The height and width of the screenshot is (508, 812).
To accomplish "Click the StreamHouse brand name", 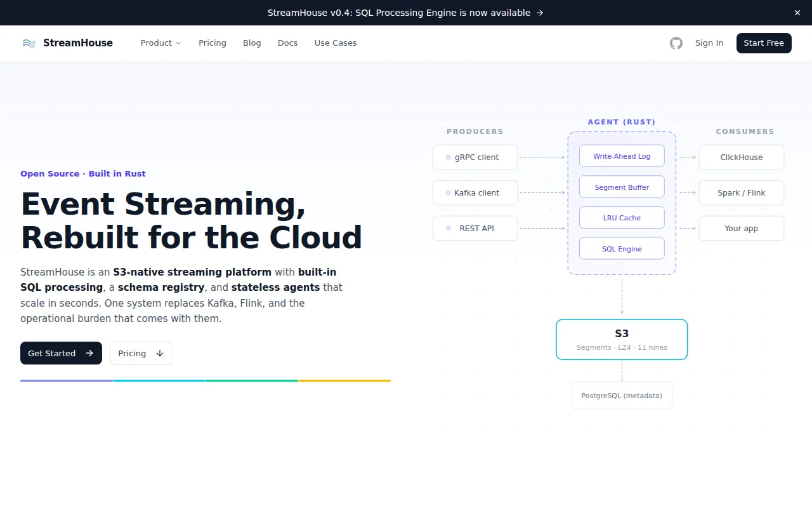I will click(78, 43).
